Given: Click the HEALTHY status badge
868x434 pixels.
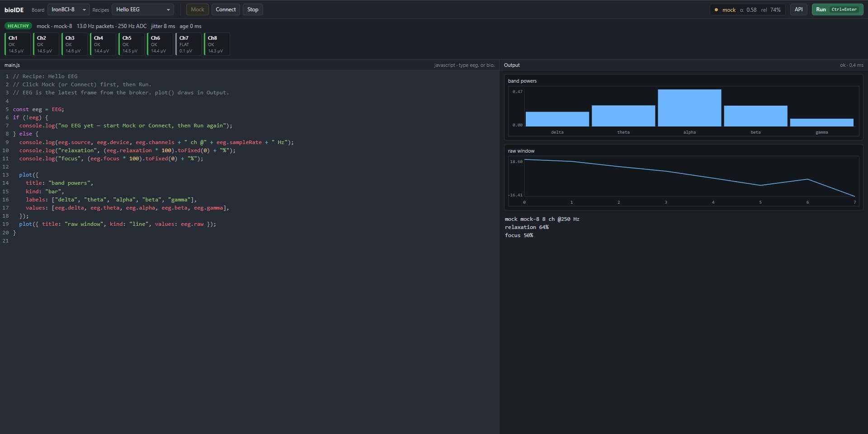Looking at the screenshot, I should 18,26.
